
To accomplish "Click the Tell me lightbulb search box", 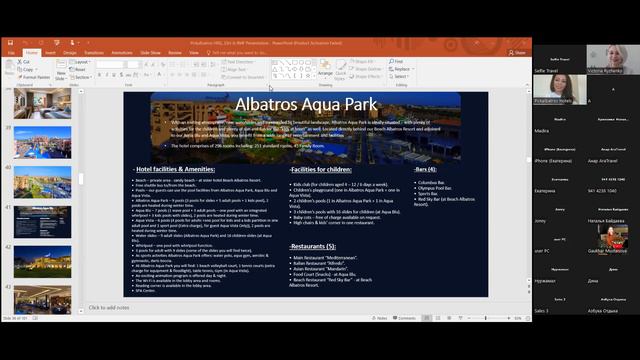I will (237, 53).
